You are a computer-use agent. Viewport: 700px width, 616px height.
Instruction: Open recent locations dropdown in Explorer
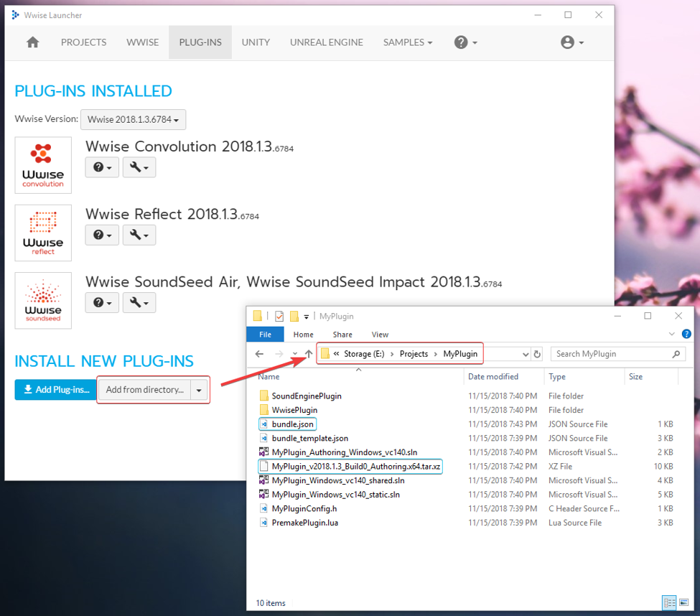pos(294,354)
